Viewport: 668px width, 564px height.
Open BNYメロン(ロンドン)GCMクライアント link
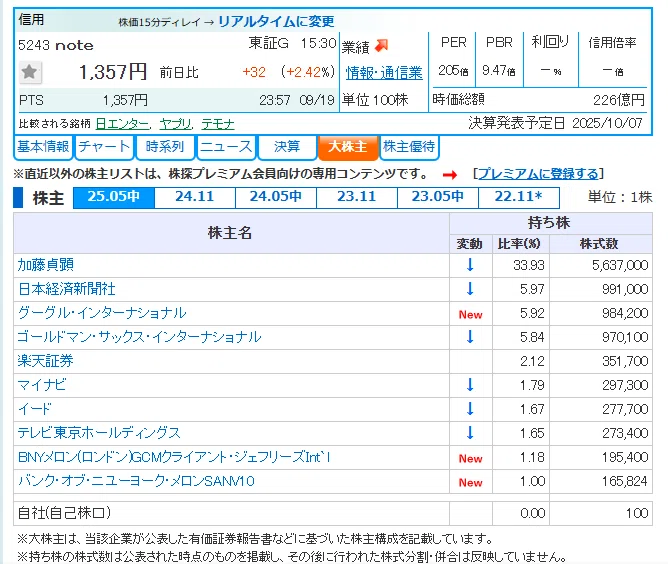point(174,457)
